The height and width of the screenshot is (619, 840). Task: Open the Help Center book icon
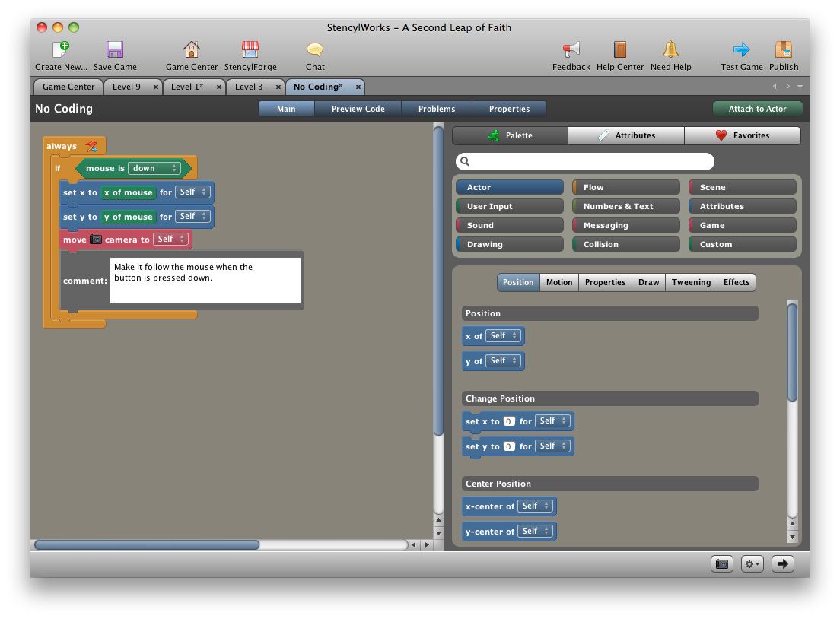click(x=620, y=49)
